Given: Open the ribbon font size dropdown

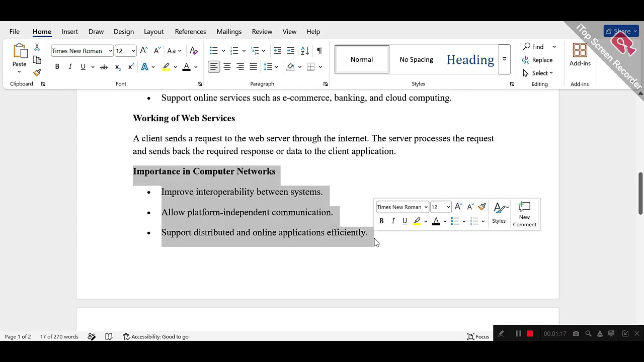Looking at the screenshot, I should pos(133,51).
